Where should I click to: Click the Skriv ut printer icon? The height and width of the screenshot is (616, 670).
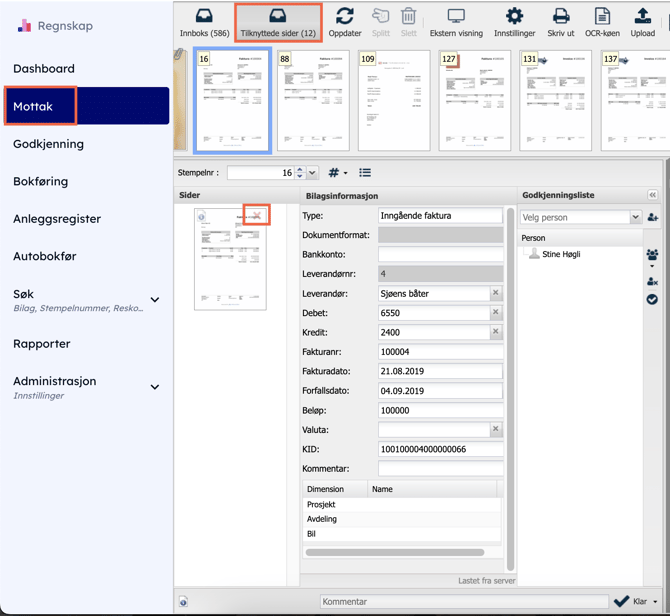click(x=561, y=22)
